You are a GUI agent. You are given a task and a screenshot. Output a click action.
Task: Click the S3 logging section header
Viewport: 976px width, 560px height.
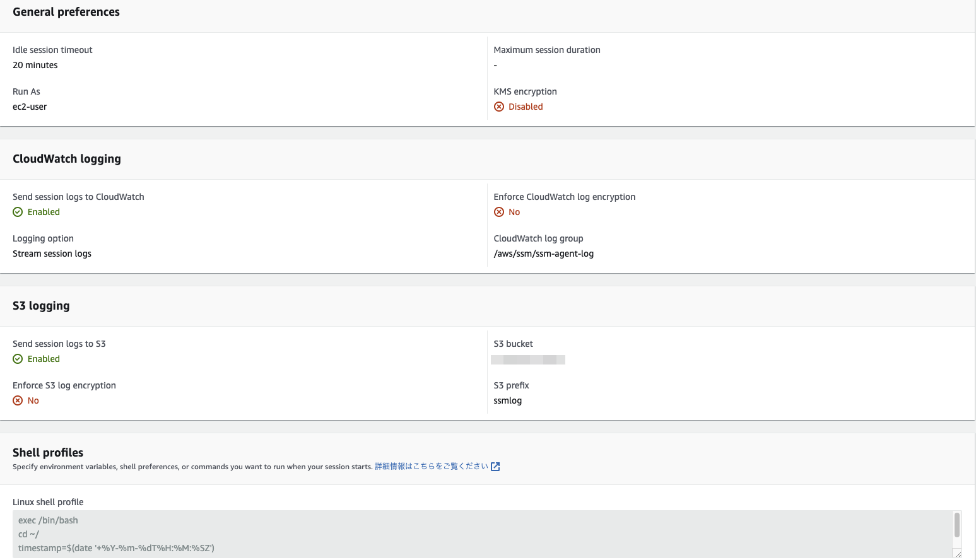[x=41, y=306]
